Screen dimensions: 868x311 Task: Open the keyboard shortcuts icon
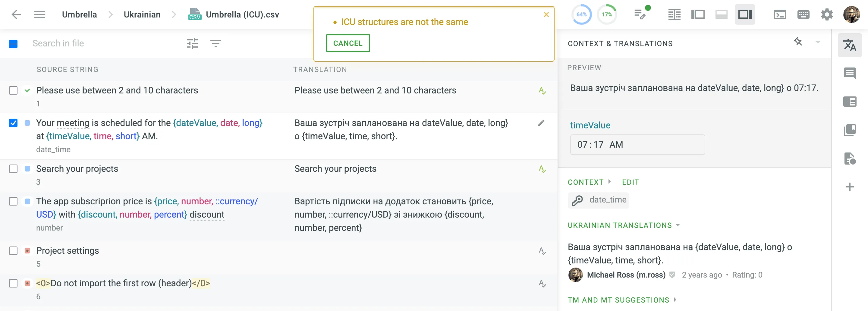click(803, 14)
